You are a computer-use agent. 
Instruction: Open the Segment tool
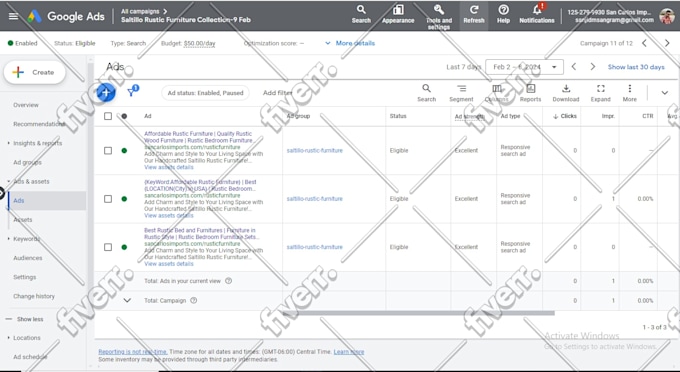(x=461, y=93)
